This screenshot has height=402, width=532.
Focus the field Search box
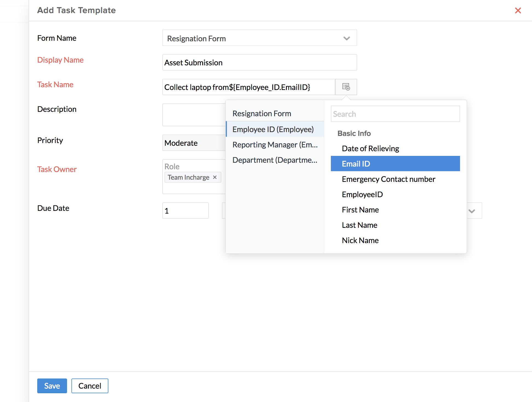pos(395,114)
